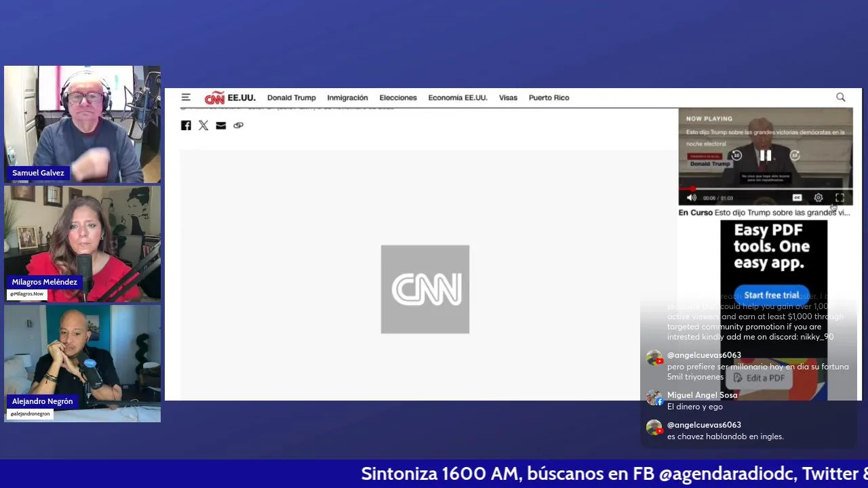This screenshot has width=868, height=488.
Task: Click video time 00:06 / 01:03
Action: coord(717,198)
